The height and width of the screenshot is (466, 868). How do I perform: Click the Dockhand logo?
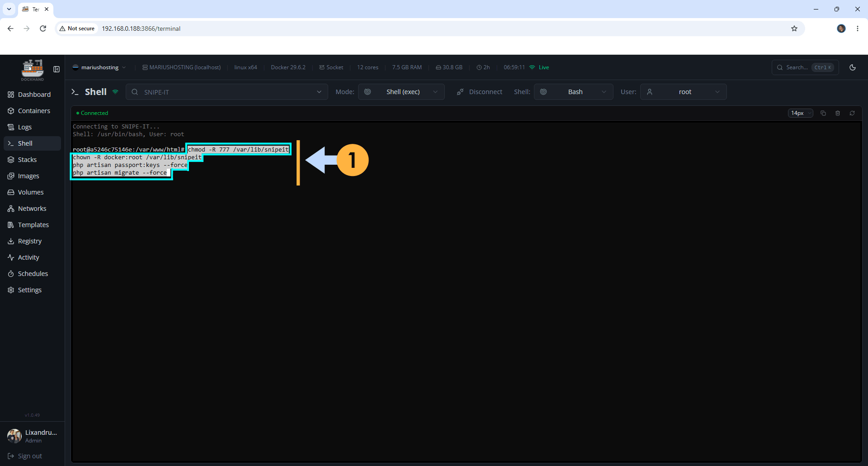[33, 70]
